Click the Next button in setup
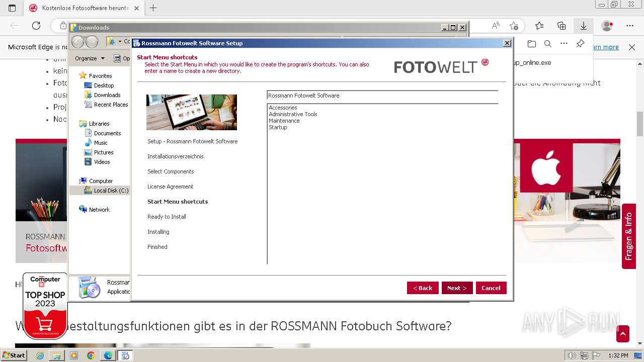 pyautogui.click(x=457, y=288)
